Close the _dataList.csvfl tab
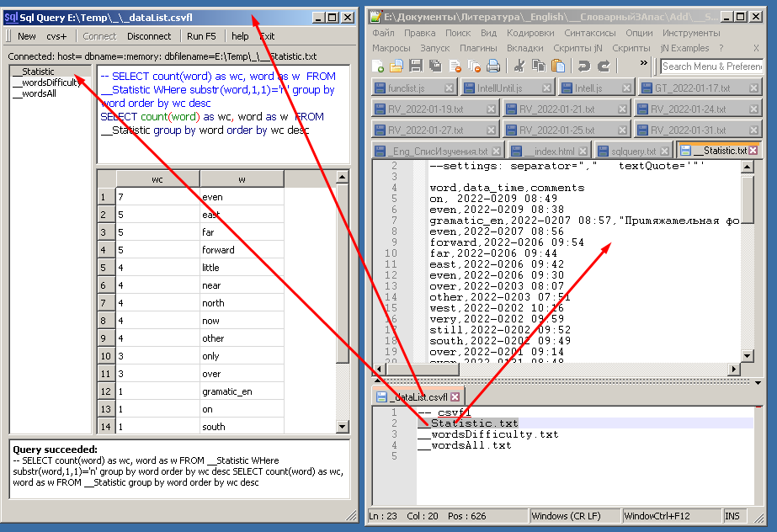This screenshot has width=777, height=532. [455, 396]
